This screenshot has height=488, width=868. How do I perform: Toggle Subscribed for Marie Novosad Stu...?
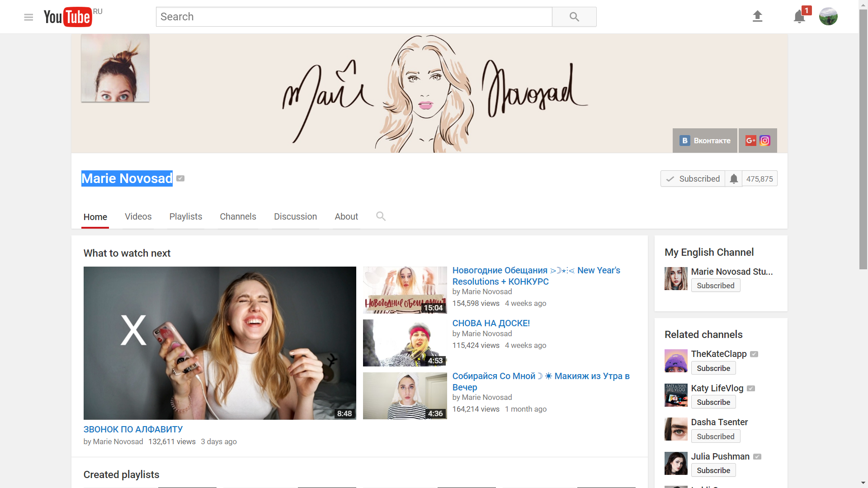(716, 286)
